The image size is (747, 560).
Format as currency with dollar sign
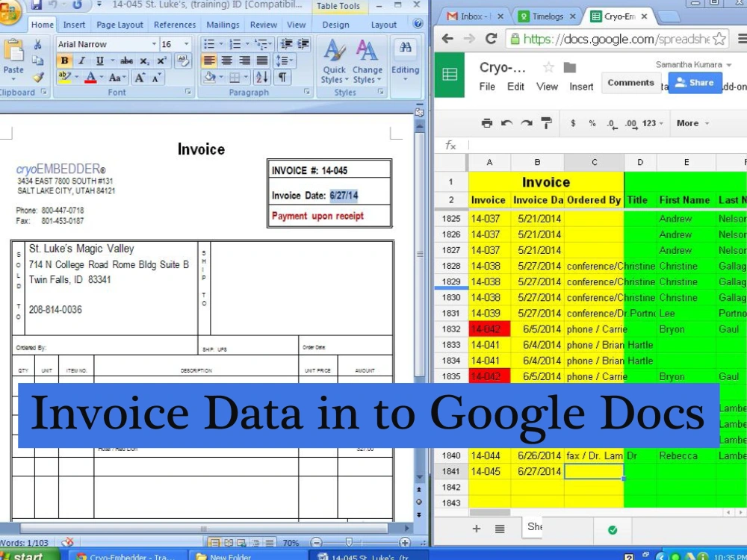[573, 123]
